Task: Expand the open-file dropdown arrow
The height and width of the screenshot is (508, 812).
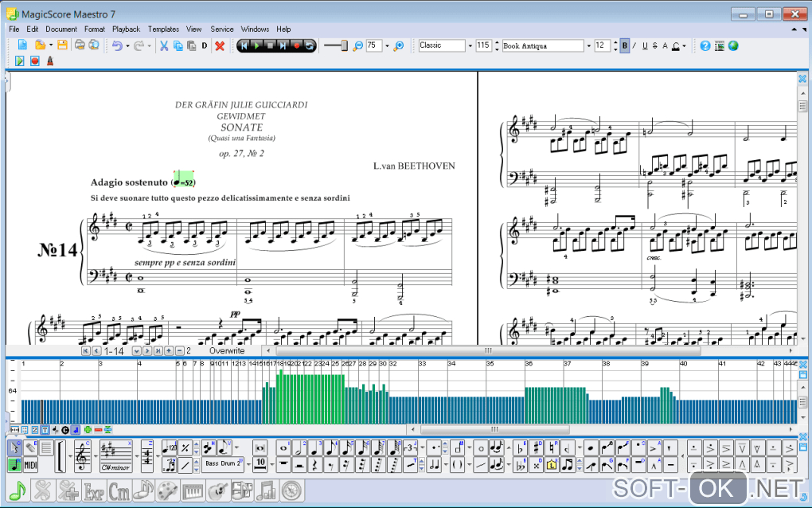Action: coord(51,45)
